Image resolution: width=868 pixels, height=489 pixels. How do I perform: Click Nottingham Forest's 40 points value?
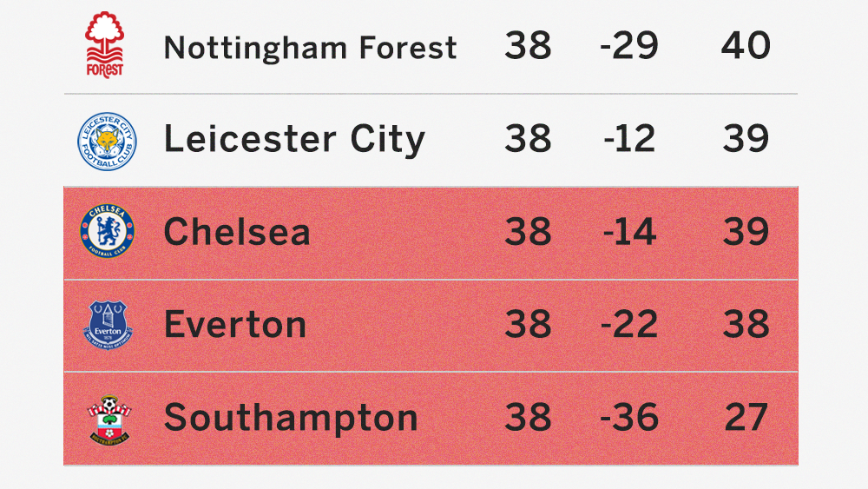[746, 45]
